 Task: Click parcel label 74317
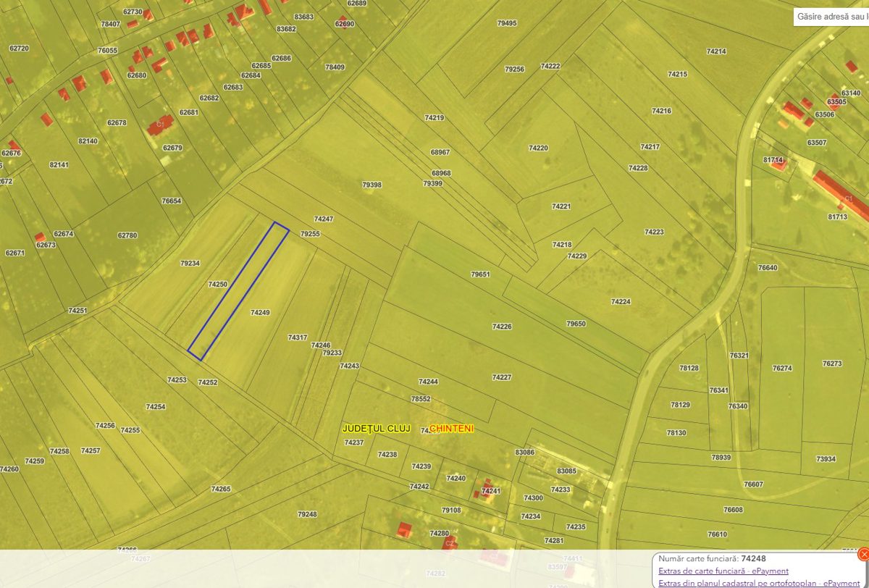pos(298,337)
